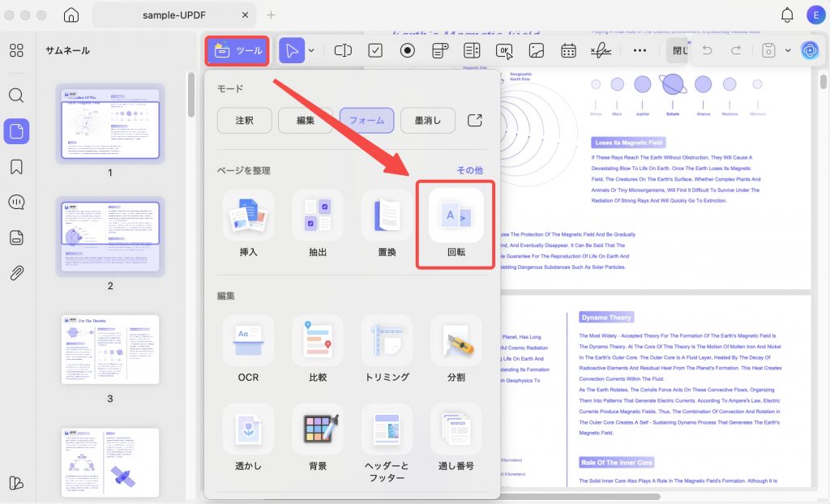This screenshot has width=830, height=504.
Task: Click the document vertical scrollbar
Action: (824, 82)
